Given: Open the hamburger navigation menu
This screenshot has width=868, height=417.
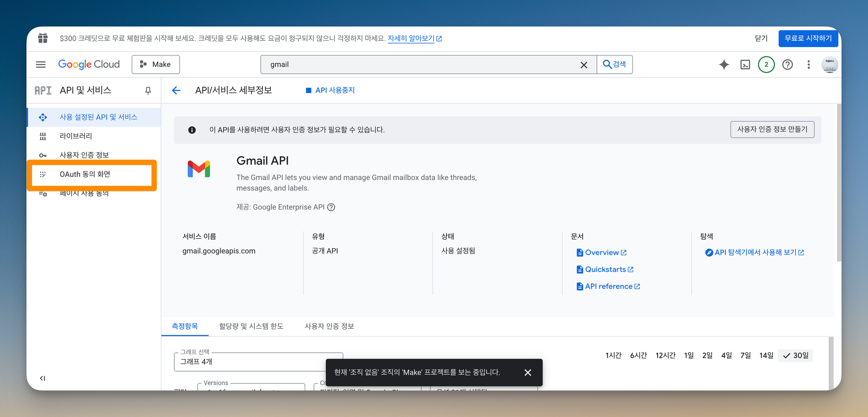Looking at the screenshot, I should click(x=41, y=64).
